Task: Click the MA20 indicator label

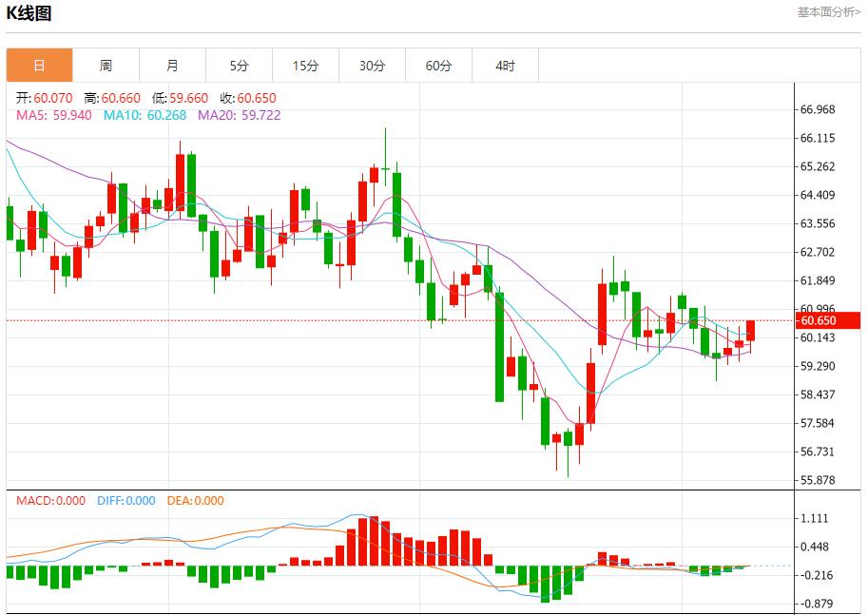Action: pyautogui.click(x=239, y=115)
